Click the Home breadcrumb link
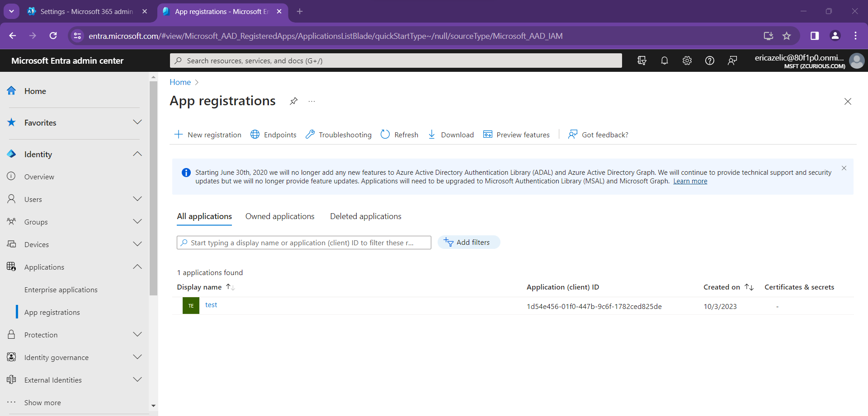This screenshot has height=416, width=868. tap(180, 82)
